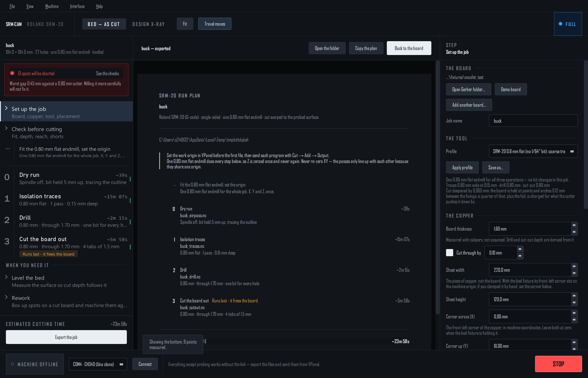The image size is (588, 378).
Task: Collapse the Fit the endmill step dash
Action: 8,149
